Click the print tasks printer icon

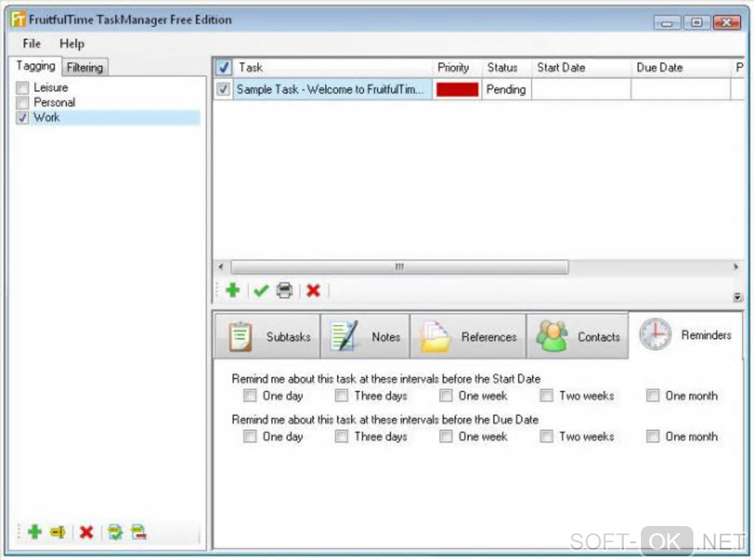pos(285,290)
